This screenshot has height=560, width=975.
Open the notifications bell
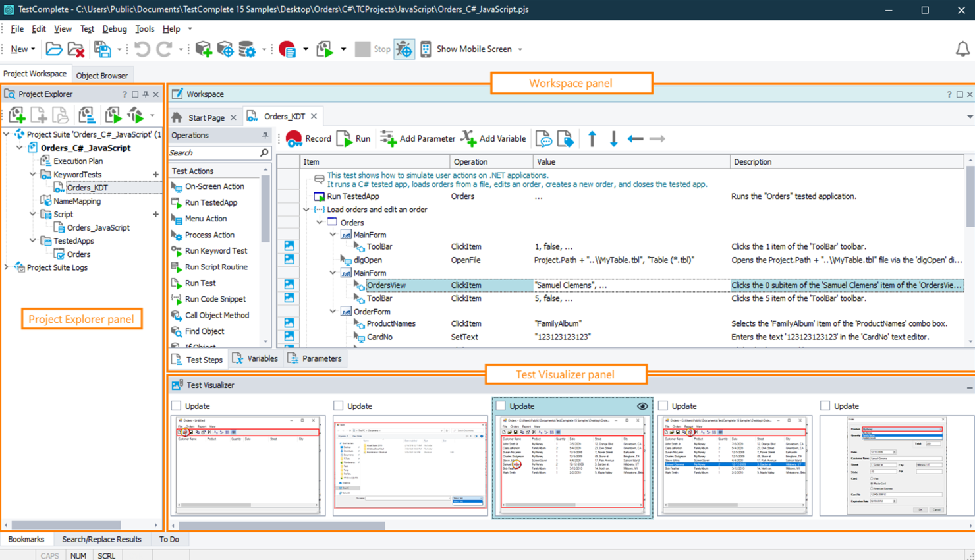tap(962, 49)
